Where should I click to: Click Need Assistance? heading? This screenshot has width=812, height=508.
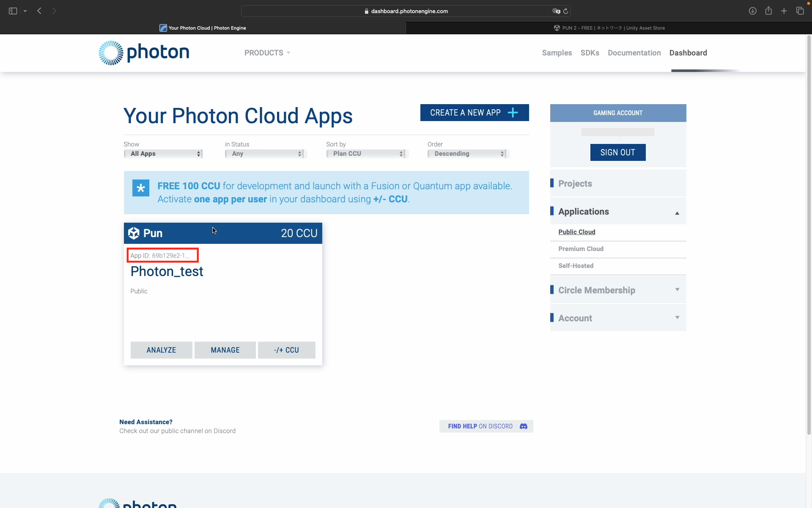(146, 422)
